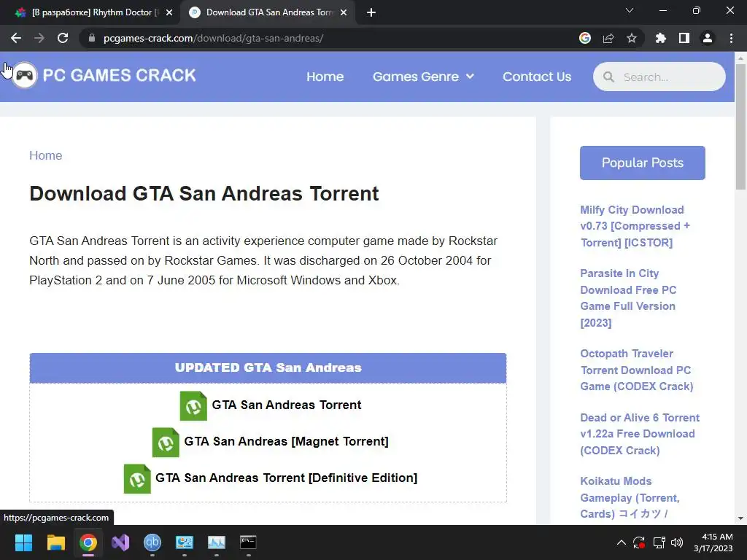Click the scrollbar up arrow

tap(740, 58)
